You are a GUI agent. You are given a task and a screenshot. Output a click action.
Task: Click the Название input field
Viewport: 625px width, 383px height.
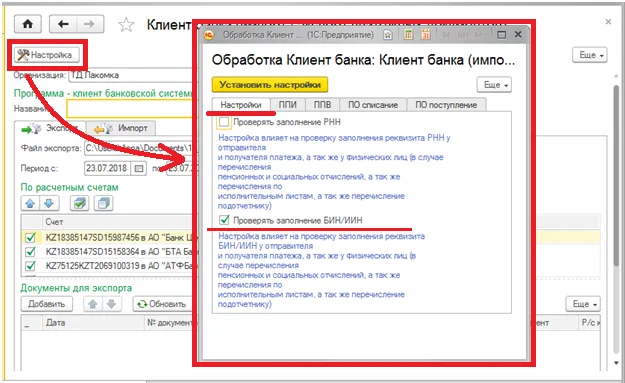tap(130, 108)
